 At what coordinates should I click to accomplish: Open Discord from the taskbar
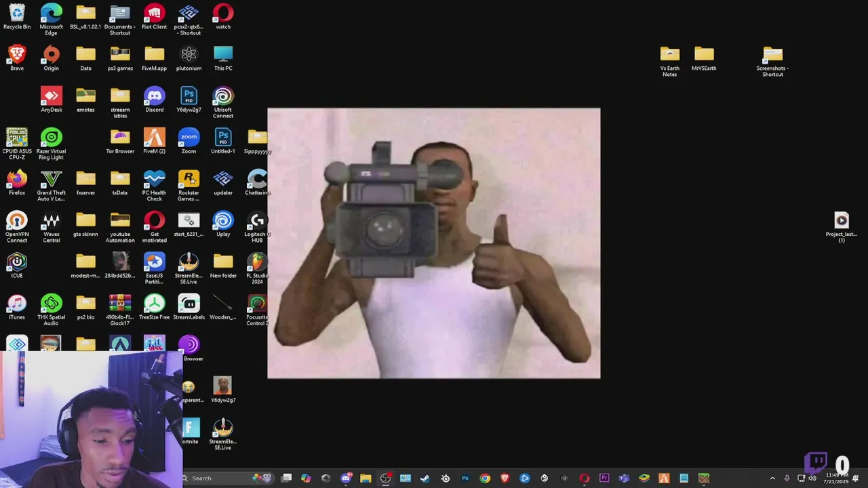pyautogui.click(x=346, y=479)
